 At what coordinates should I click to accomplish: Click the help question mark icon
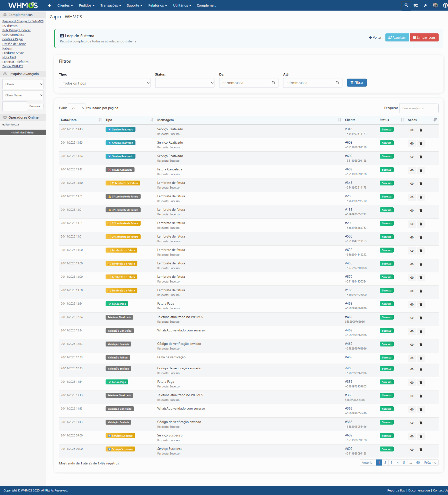coord(445,5)
